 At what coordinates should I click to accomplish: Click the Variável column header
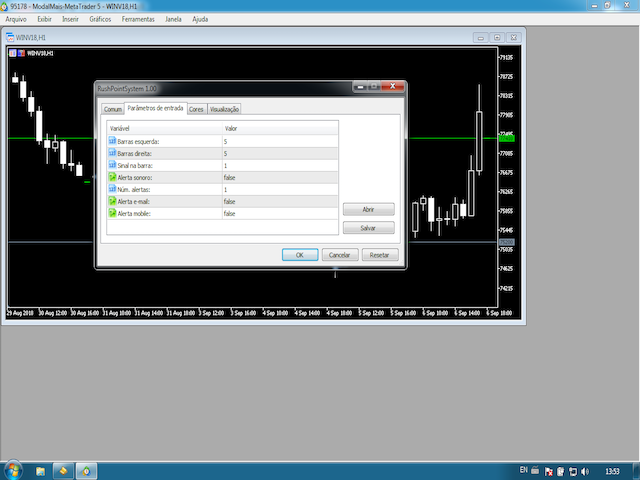pyautogui.click(x=164, y=128)
